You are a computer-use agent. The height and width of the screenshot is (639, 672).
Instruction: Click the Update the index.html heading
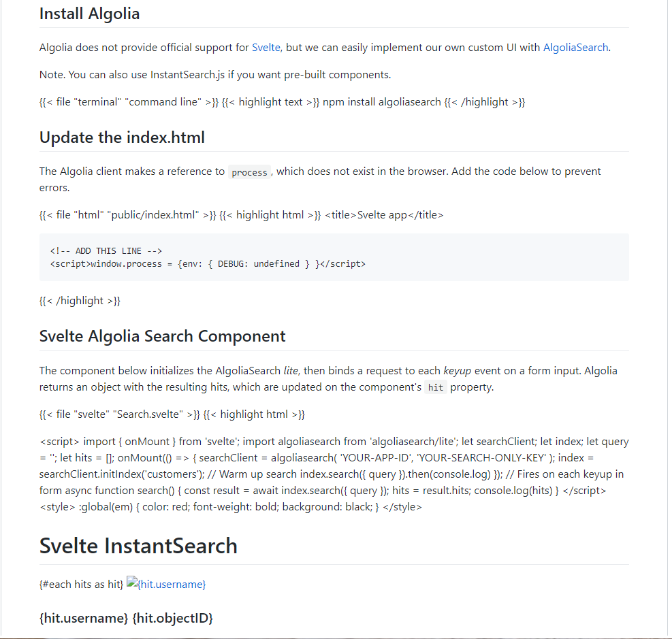pos(122,137)
